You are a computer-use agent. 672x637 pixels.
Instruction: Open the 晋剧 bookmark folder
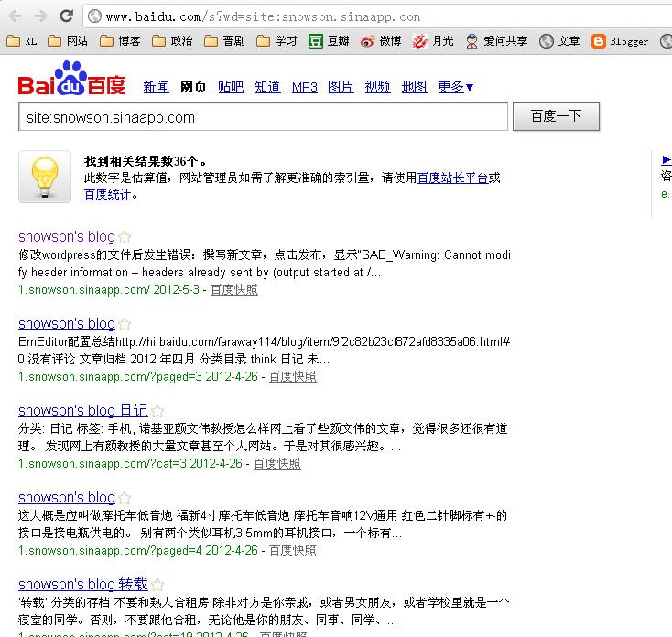(224, 41)
